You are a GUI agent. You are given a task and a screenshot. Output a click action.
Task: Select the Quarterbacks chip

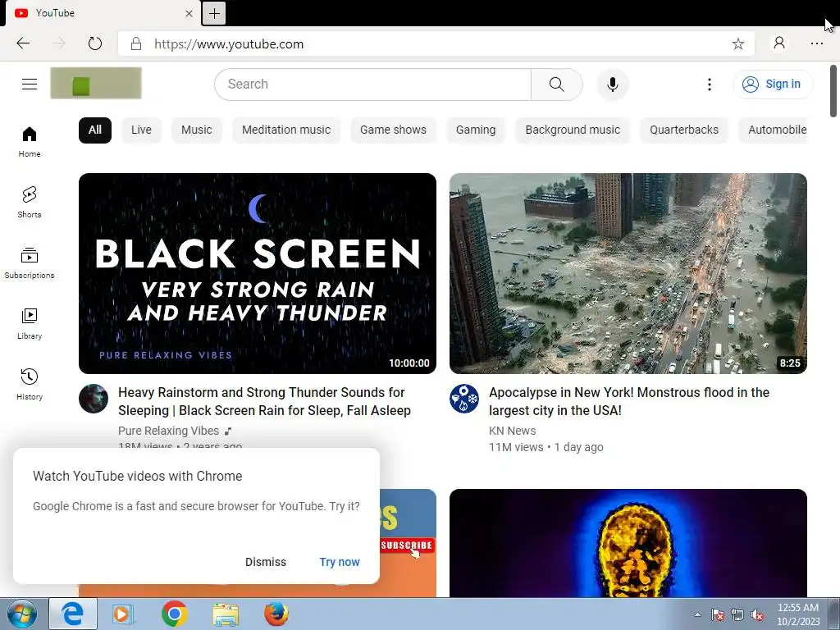point(683,130)
